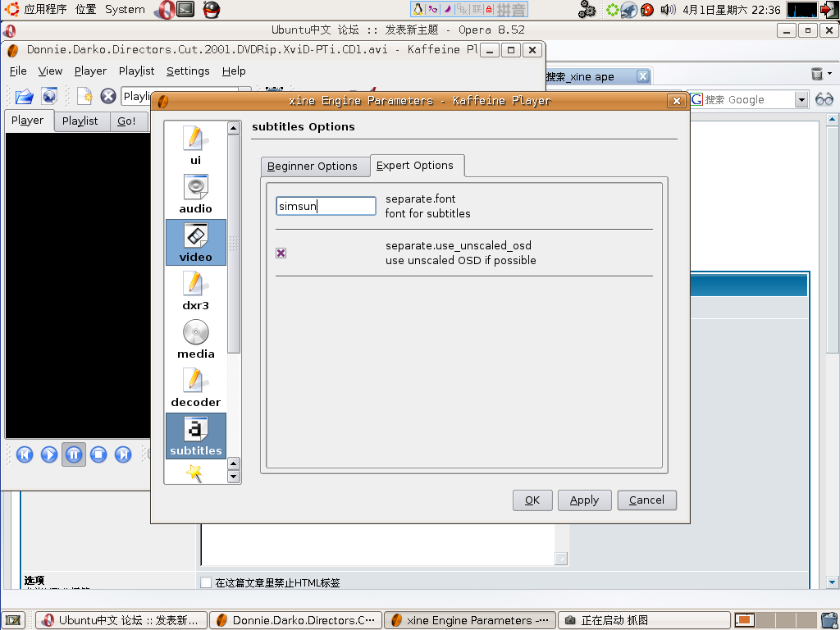Toggle the disable HTML tags checkbox in Opera
This screenshot has height=630, width=840.
206,582
